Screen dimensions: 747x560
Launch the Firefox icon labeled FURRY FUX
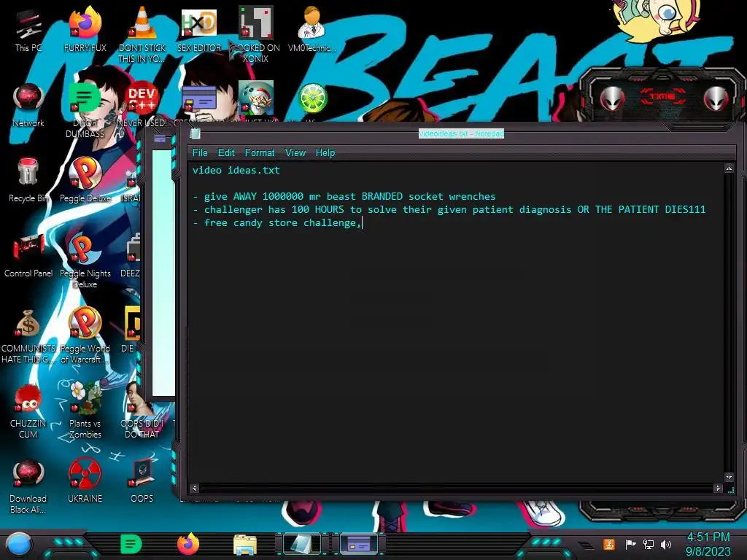pyautogui.click(x=85, y=29)
